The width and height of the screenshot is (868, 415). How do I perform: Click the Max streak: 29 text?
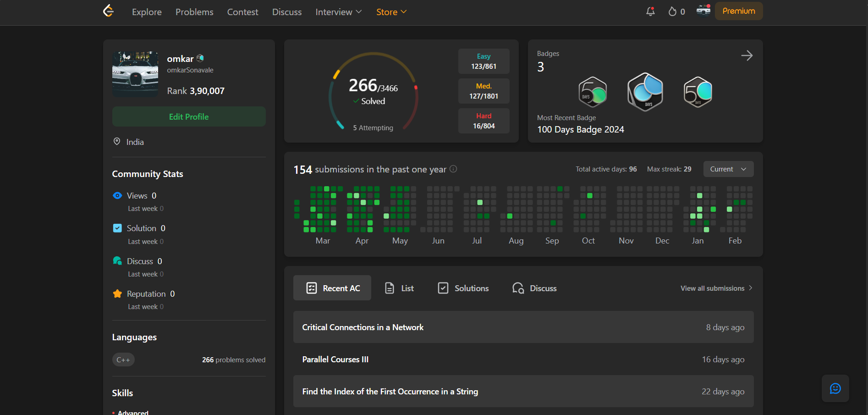pos(669,169)
